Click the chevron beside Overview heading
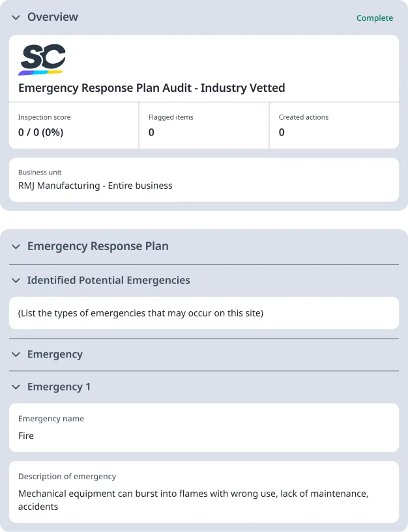 click(16, 18)
